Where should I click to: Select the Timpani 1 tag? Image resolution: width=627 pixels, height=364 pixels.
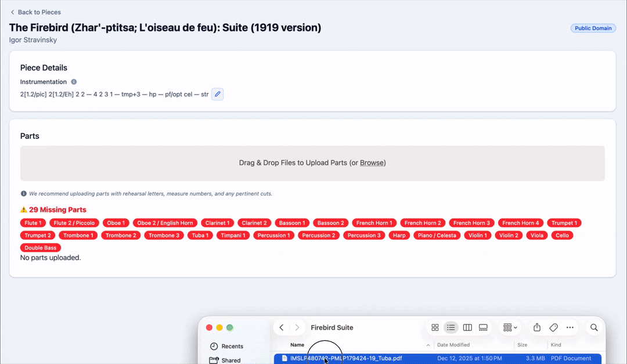233,235
